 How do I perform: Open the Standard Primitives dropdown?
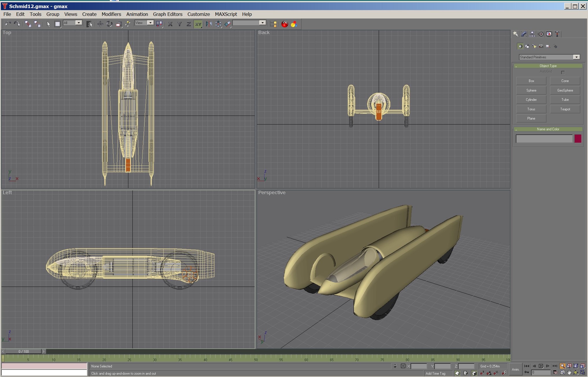pos(576,57)
